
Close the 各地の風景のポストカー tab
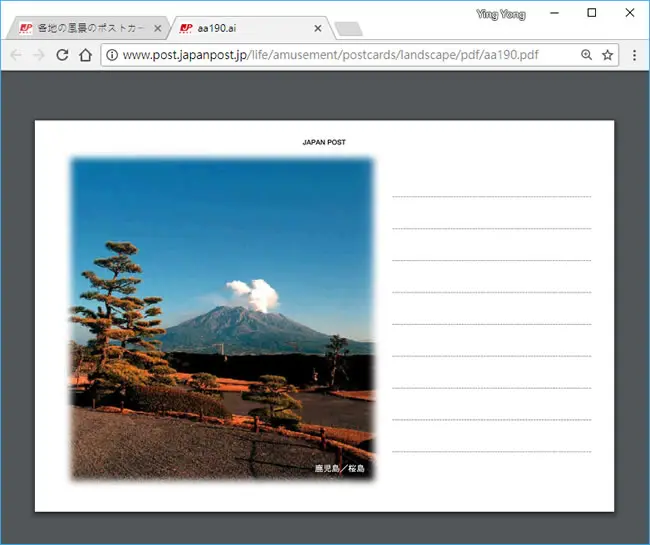(158, 28)
